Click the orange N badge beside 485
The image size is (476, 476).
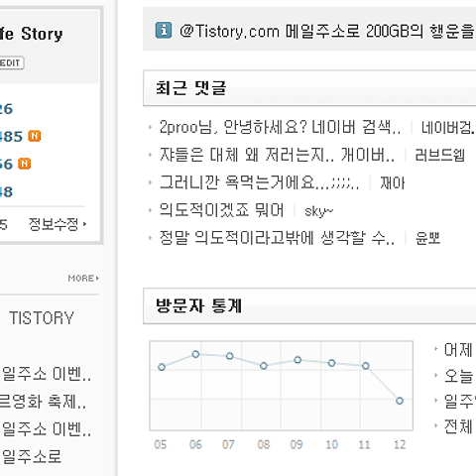[35, 136]
